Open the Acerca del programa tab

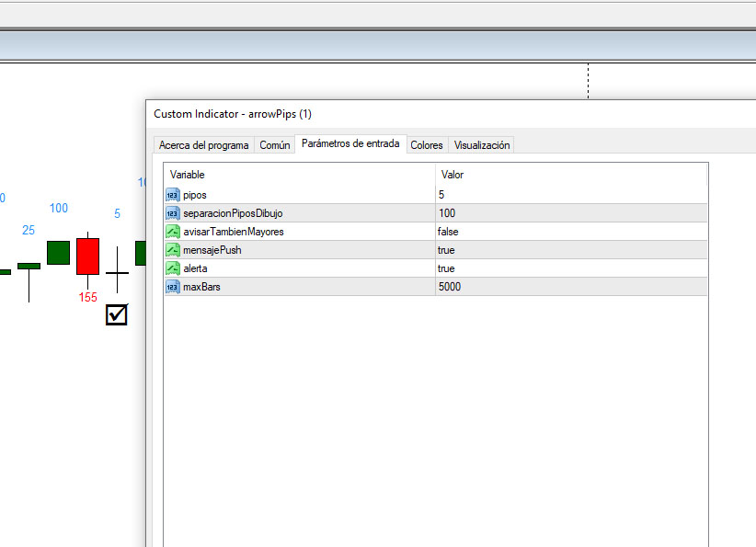pos(203,145)
